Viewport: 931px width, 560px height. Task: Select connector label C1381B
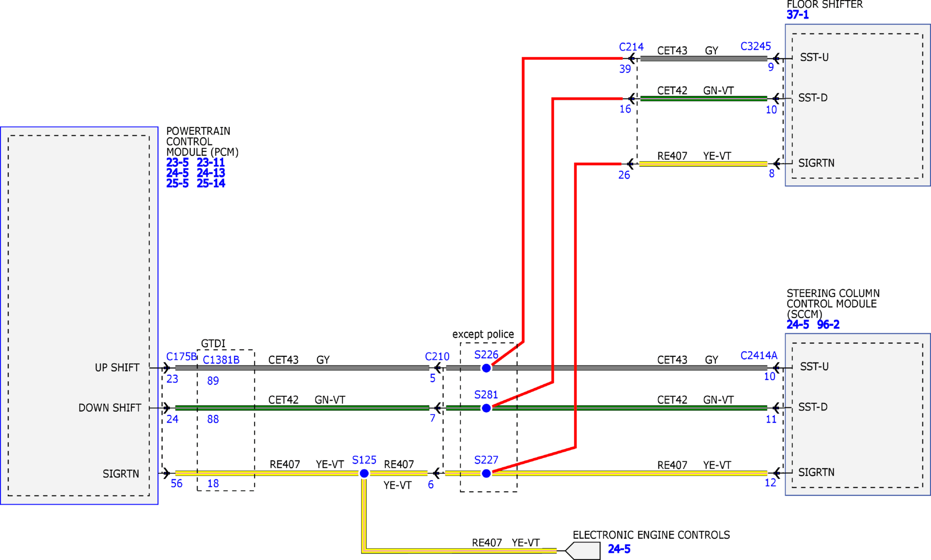tap(221, 360)
